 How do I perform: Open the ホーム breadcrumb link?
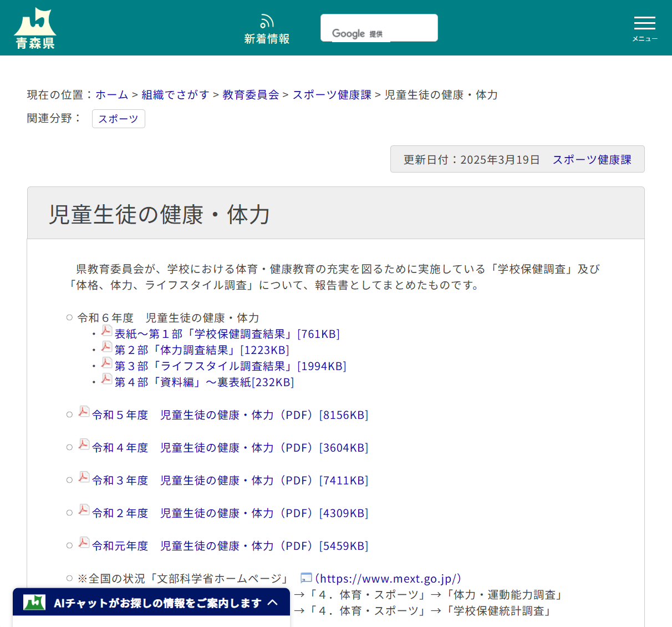(x=112, y=94)
